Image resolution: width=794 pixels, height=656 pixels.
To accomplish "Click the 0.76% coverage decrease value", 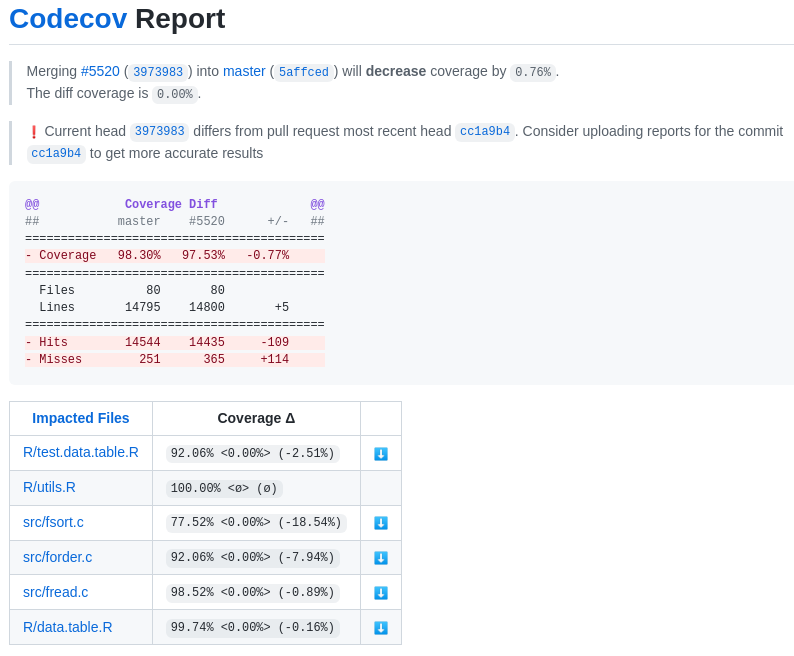I will pos(533,72).
